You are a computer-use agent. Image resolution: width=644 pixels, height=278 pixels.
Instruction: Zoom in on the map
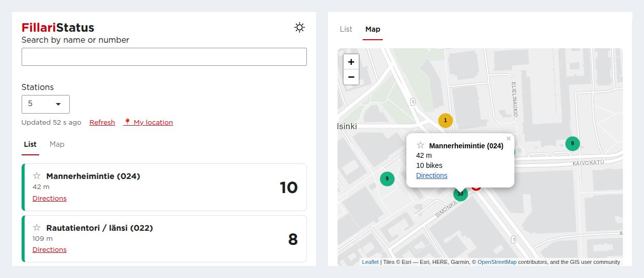(x=351, y=62)
